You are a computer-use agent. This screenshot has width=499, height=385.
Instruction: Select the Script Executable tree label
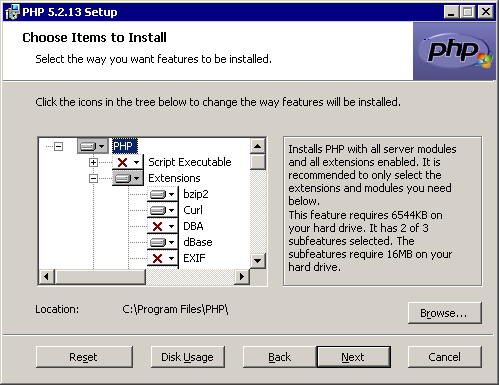pyautogui.click(x=190, y=162)
